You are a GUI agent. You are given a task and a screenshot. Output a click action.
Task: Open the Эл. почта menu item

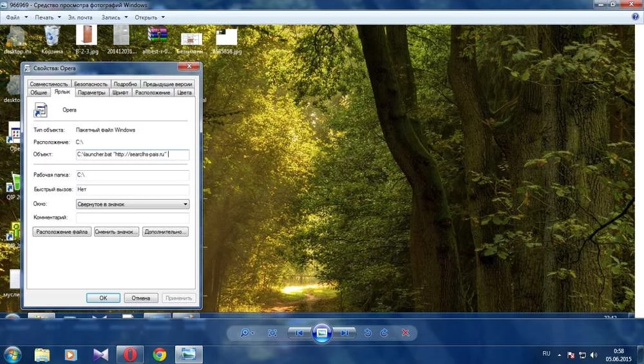81,17
